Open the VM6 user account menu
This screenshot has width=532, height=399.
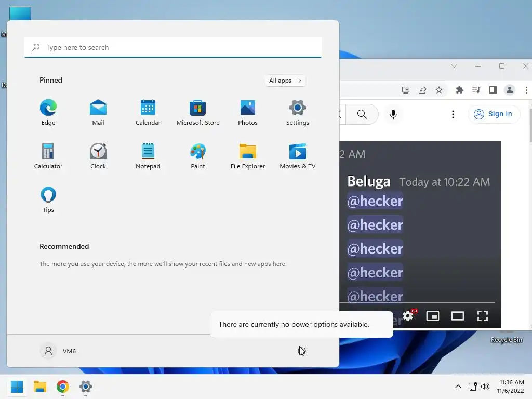(x=58, y=351)
